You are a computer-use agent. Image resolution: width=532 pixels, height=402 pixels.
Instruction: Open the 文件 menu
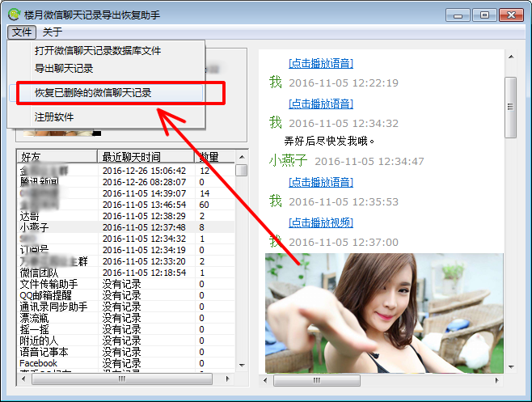(x=22, y=32)
